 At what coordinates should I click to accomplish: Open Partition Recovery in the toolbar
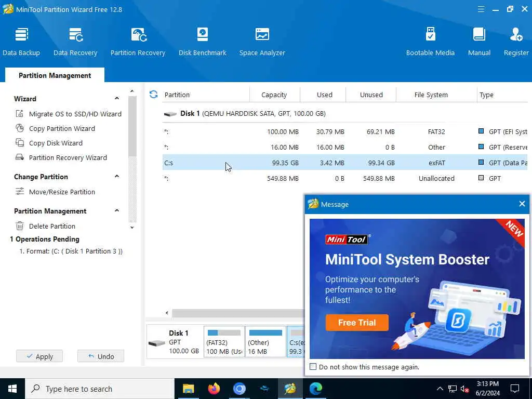click(x=138, y=42)
